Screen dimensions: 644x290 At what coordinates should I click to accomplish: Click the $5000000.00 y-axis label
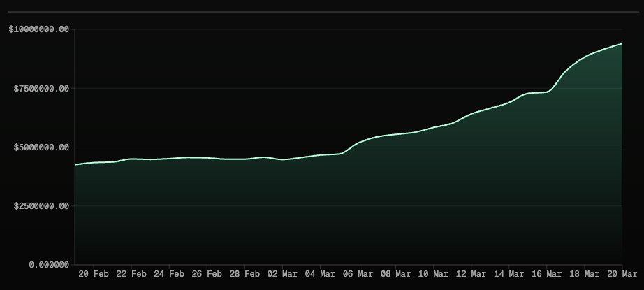point(41,147)
